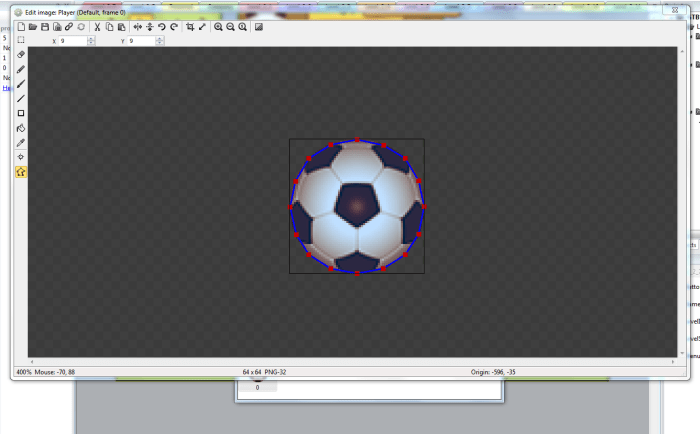700x434 pixels.
Task: Select the Rectangle shape tool
Action: 21,113
